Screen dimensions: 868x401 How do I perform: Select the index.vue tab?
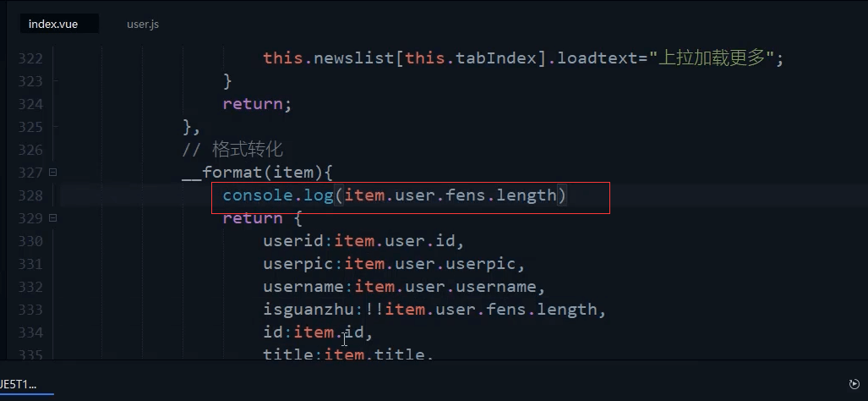point(53,25)
